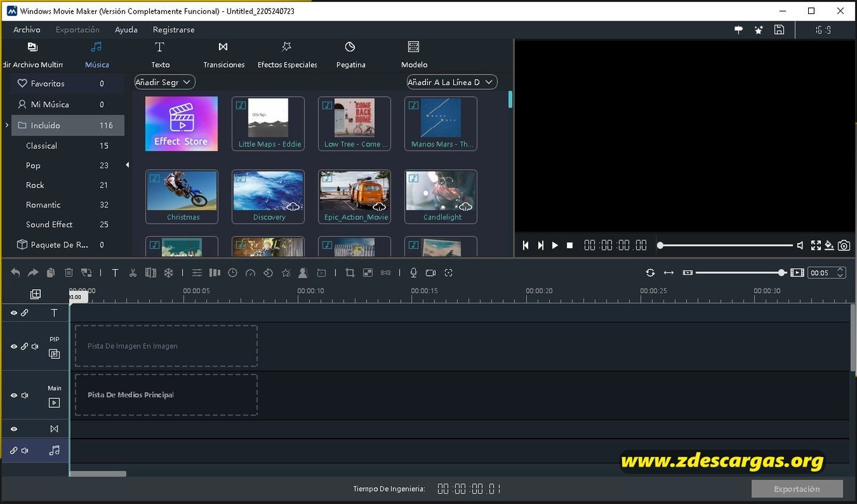This screenshot has width=857, height=504.
Task: Click the person silhouette icon in toolbar
Action: 303,272
